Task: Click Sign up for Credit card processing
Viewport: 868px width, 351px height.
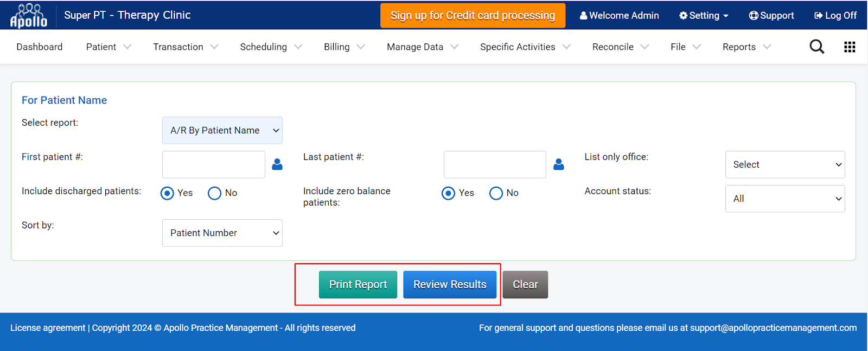Action: click(473, 15)
